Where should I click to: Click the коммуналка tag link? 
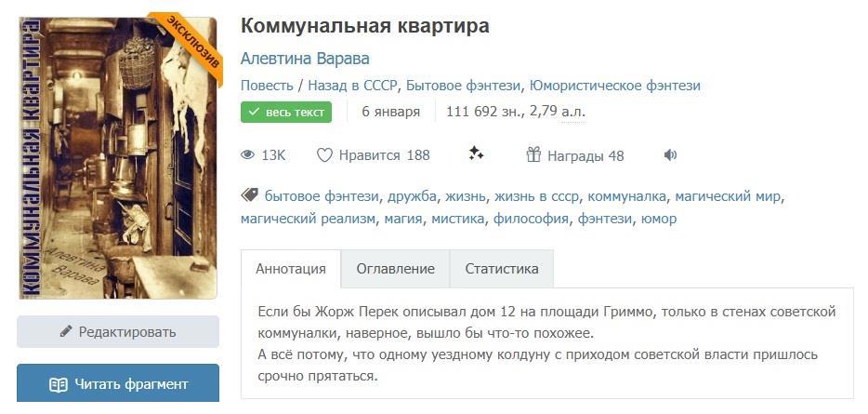(x=627, y=196)
